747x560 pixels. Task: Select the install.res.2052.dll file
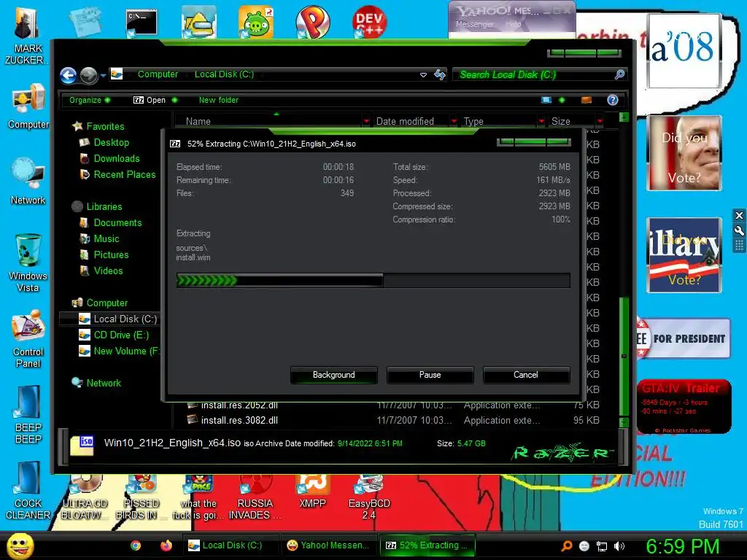(x=239, y=405)
